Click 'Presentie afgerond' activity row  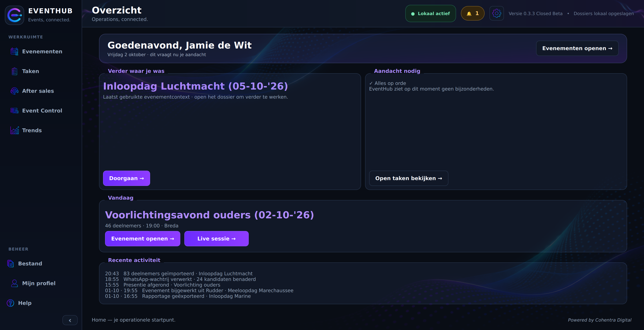tap(162, 285)
